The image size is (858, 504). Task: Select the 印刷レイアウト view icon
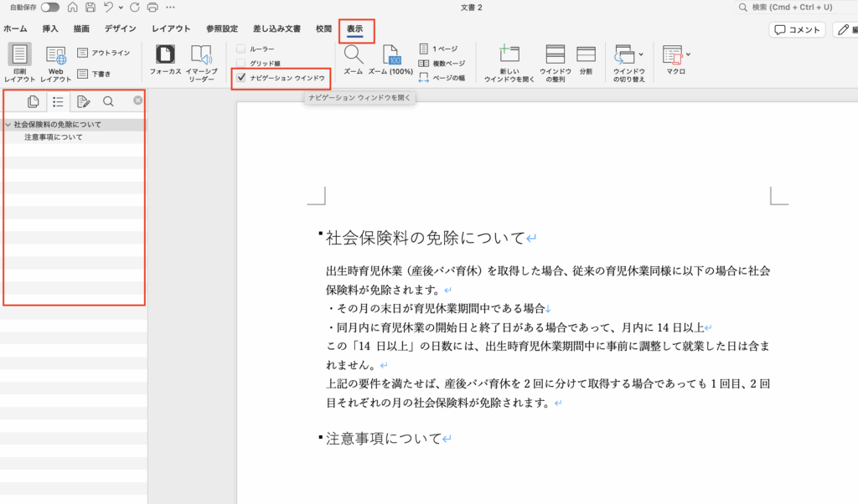tap(19, 55)
